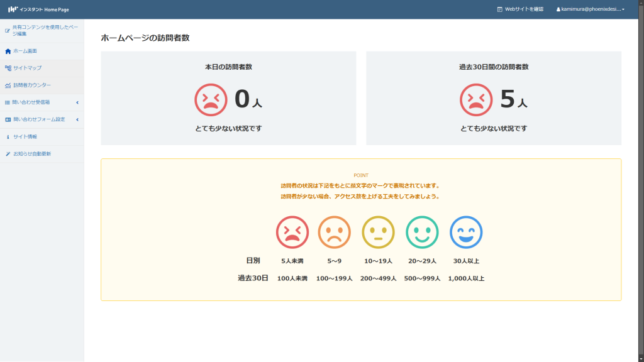
Task: Expand the 問い合わせフォーム設定 submenu chevron
Action: [77, 119]
